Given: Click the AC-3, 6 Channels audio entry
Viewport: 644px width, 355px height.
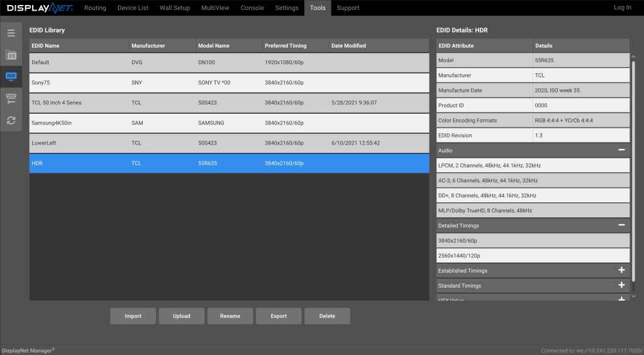Looking at the screenshot, I should tap(533, 180).
